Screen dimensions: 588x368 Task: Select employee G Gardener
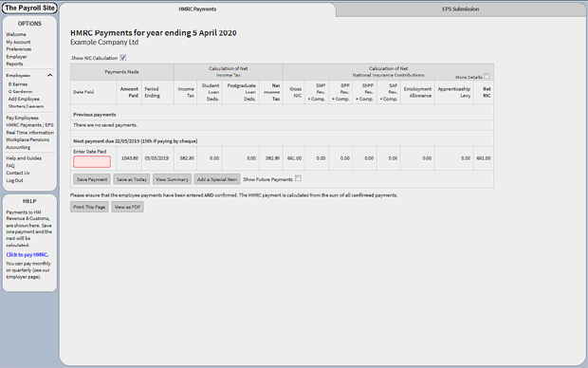21,92
